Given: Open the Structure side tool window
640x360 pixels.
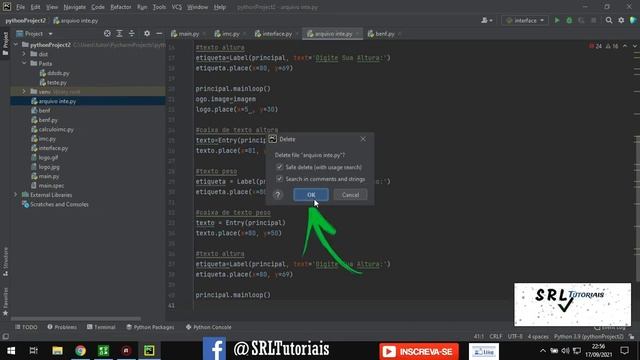Looking at the screenshot, I should pyautogui.click(x=5, y=261).
